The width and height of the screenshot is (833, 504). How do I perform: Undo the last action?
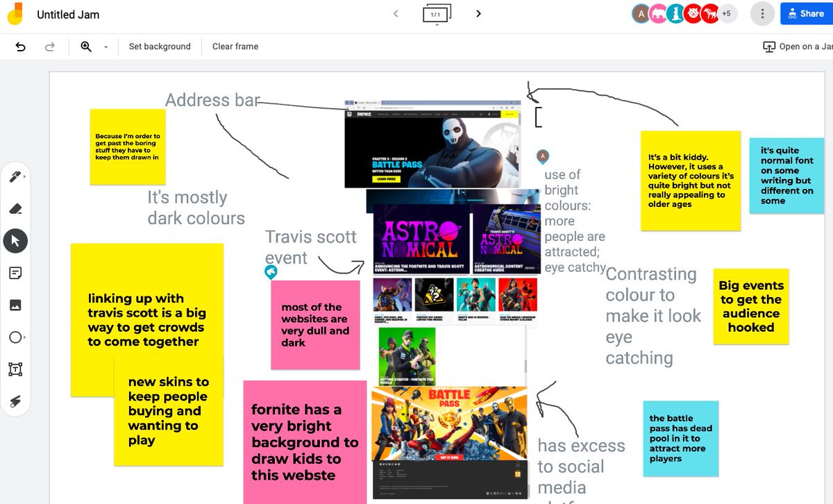[x=21, y=47]
